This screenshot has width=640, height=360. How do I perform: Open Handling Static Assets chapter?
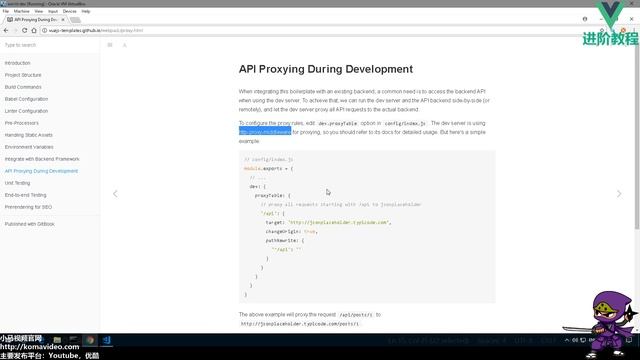click(x=29, y=135)
